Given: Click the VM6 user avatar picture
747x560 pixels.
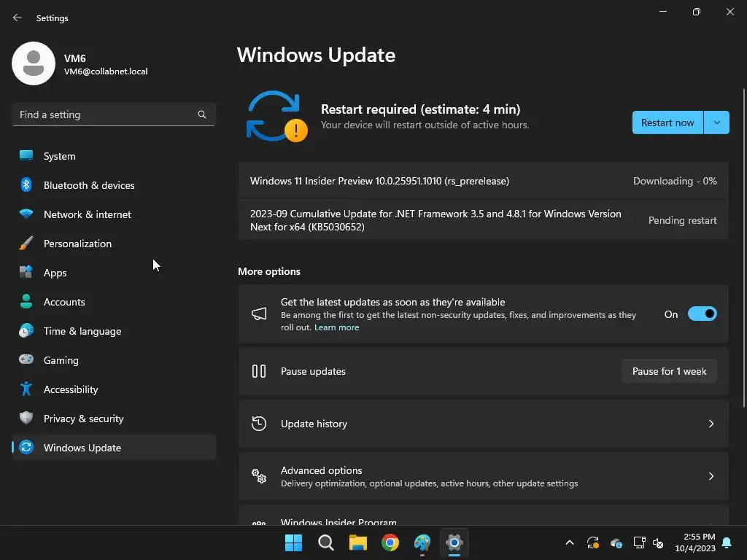Looking at the screenshot, I should (x=34, y=63).
